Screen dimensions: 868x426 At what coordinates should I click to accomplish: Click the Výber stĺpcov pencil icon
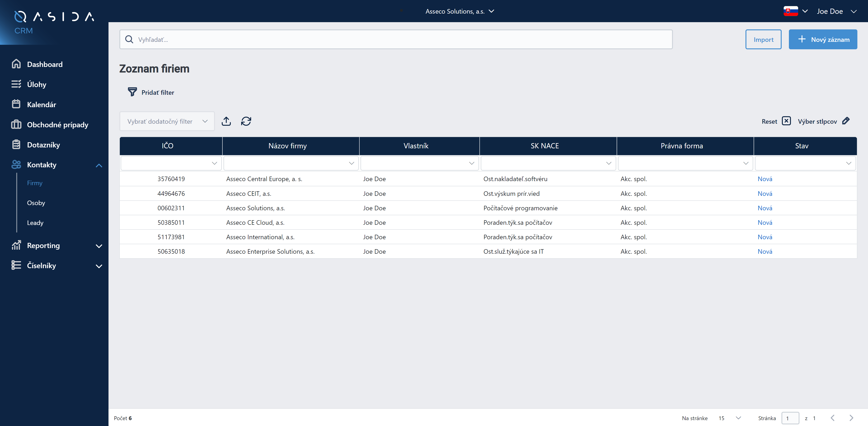[845, 121]
